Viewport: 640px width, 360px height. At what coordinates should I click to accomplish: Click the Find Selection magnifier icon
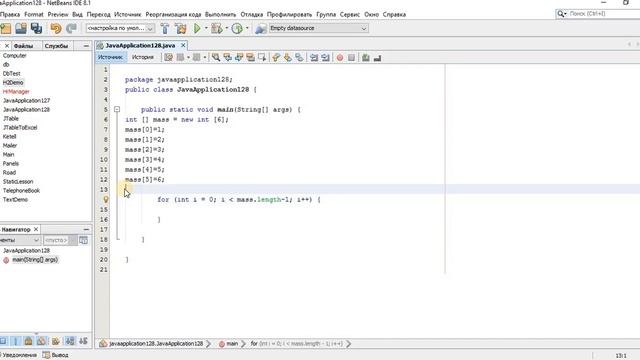[216, 58]
